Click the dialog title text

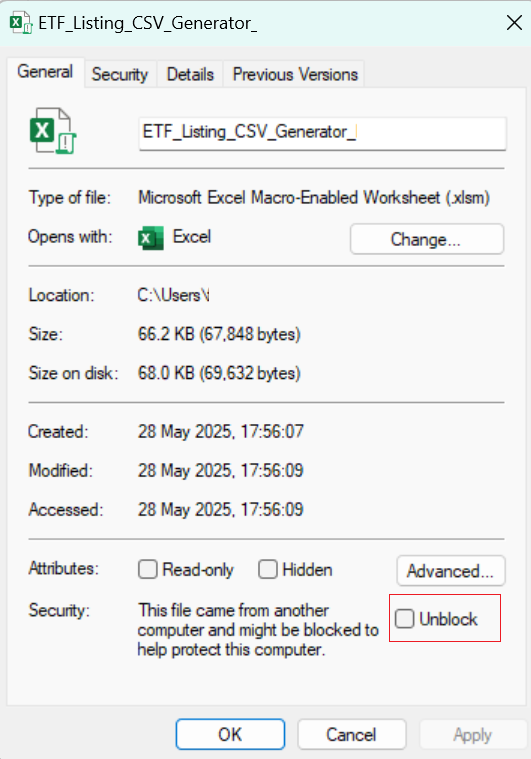[148, 23]
